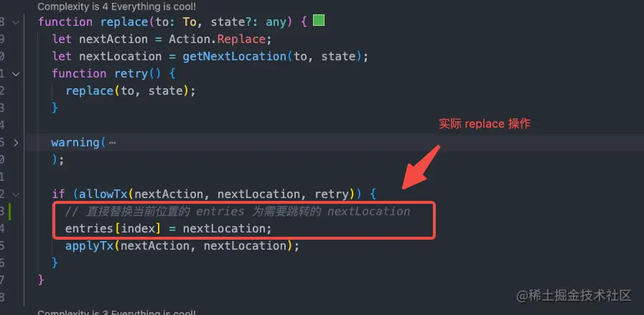
Task: Place cursor on entries[index] assignment line
Action: pos(169,228)
